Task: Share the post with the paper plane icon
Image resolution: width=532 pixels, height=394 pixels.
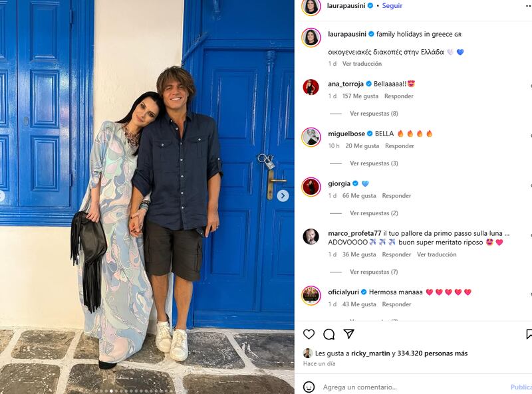Action: [x=348, y=334]
